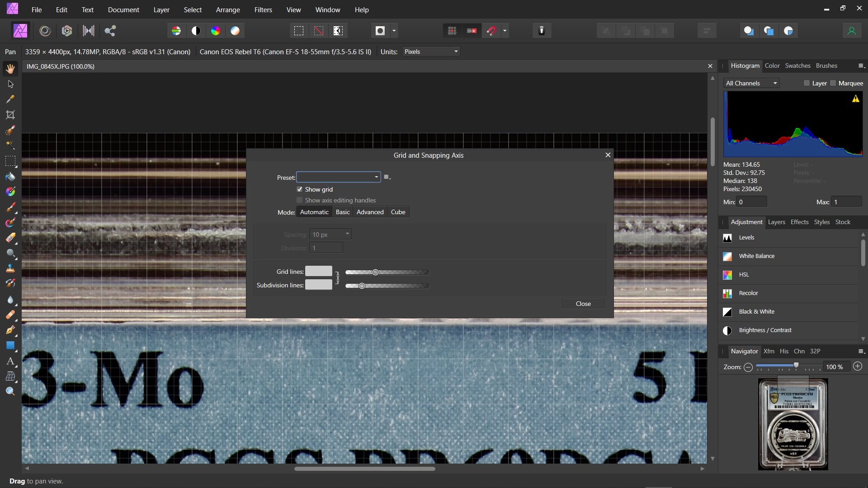Apply Auto Contrast from toolbar
Viewport: 868px width, 488px height.
tap(196, 31)
